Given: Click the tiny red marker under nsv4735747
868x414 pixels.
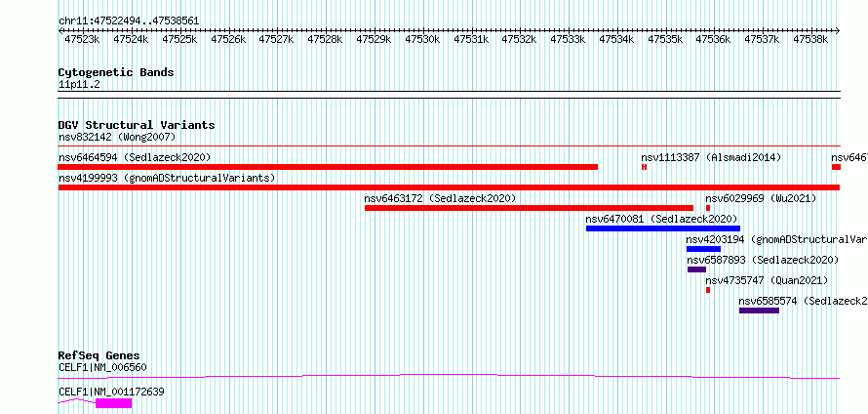Looking at the screenshot, I should 708,290.
